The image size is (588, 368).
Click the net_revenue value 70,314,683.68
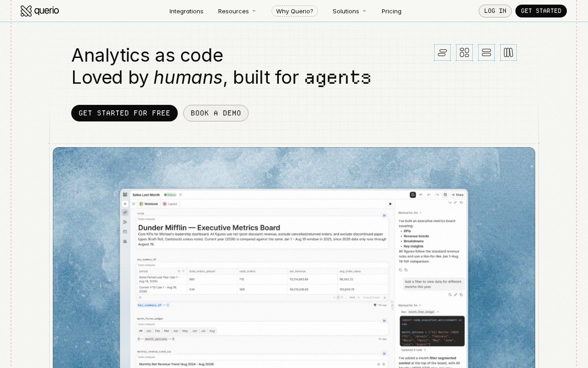coord(299,279)
